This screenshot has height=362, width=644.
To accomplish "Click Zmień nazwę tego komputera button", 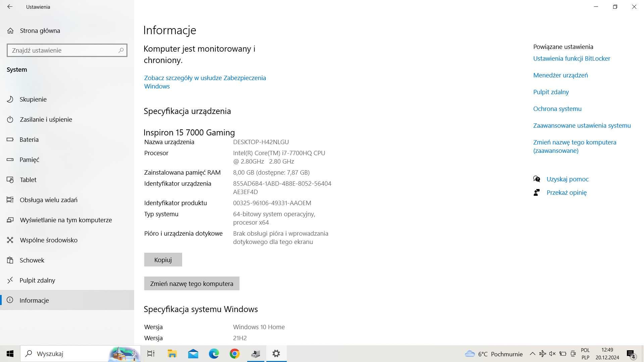I will (192, 284).
